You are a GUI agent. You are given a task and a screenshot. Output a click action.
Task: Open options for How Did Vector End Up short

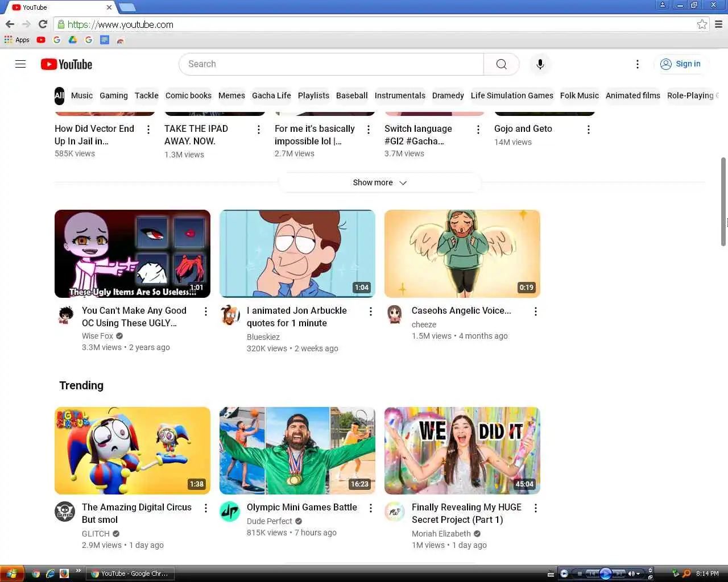click(x=148, y=130)
